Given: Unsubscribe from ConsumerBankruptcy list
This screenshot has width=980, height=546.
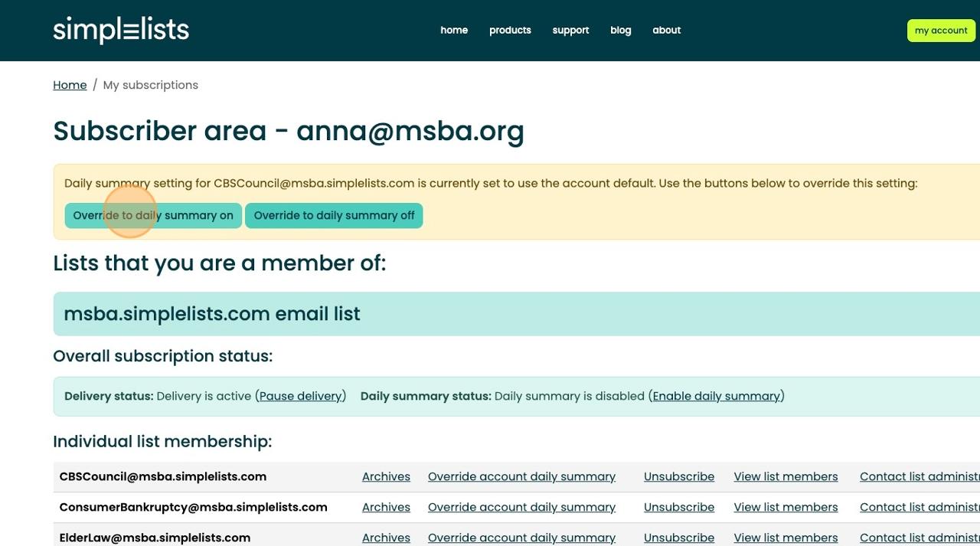Looking at the screenshot, I should click(x=679, y=507).
